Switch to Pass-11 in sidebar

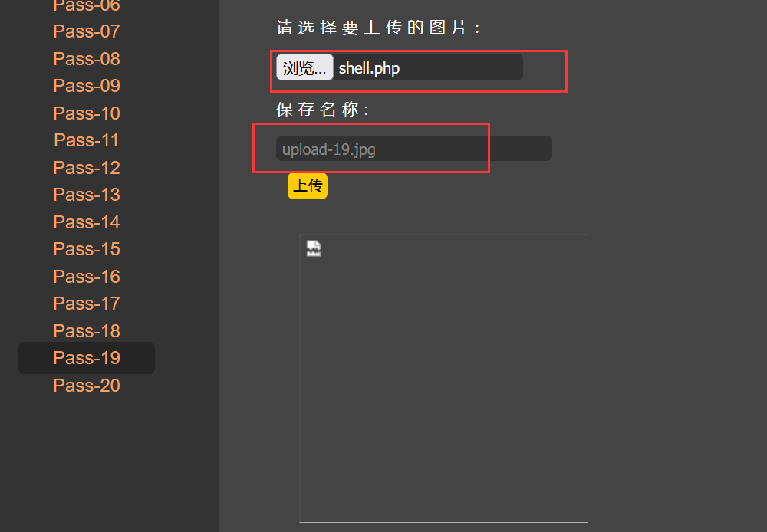(x=87, y=140)
